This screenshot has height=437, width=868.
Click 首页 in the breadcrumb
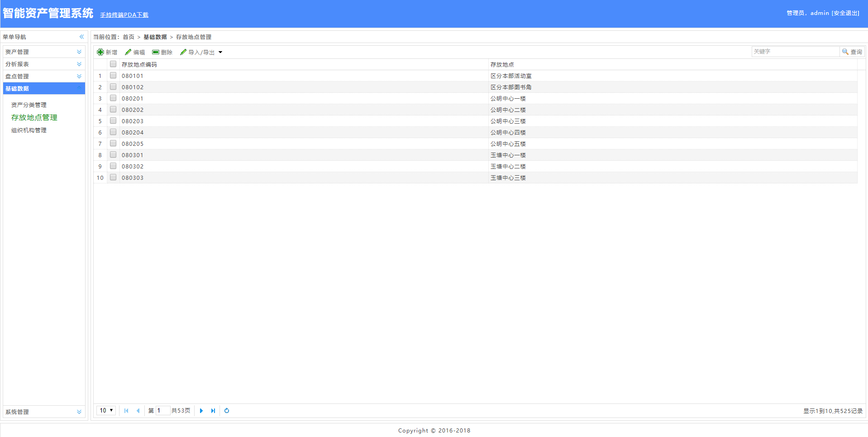(129, 37)
